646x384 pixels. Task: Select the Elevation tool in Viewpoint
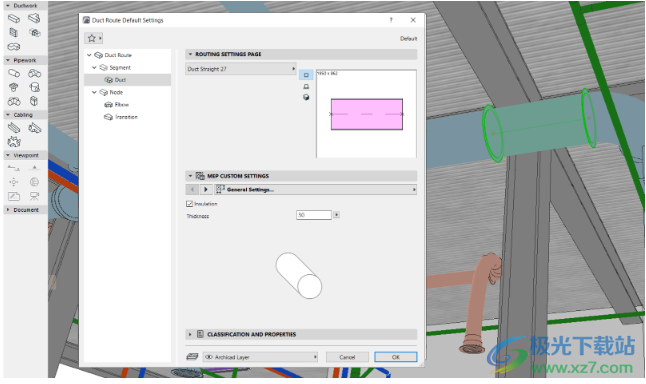point(34,168)
